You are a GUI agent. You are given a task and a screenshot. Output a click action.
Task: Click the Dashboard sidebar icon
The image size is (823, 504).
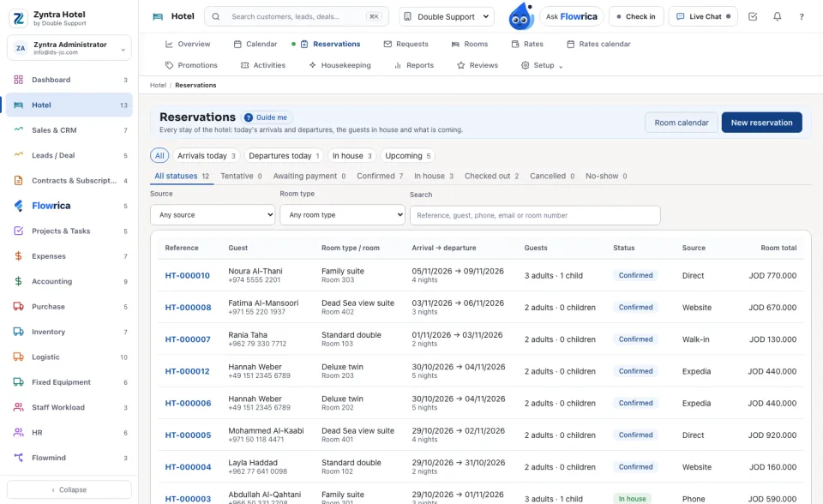click(x=18, y=80)
